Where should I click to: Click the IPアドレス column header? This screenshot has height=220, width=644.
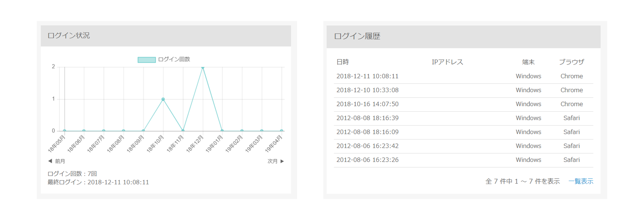point(447,62)
